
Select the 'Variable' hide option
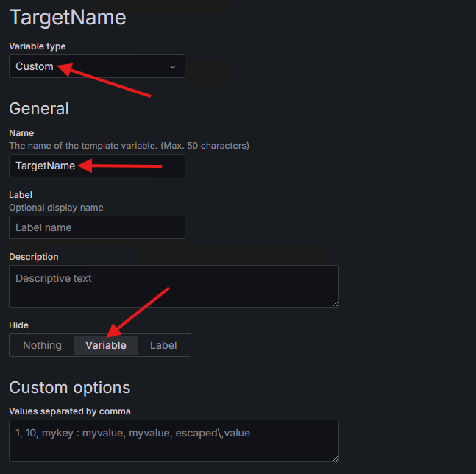pyautogui.click(x=106, y=345)
